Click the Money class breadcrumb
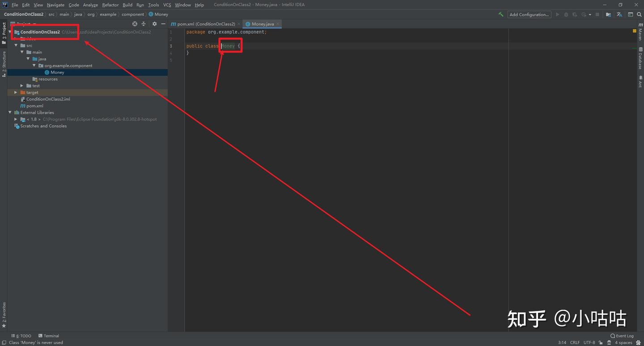Image resolution: width=644 pixels, height=346 pixels. point(158,14)
